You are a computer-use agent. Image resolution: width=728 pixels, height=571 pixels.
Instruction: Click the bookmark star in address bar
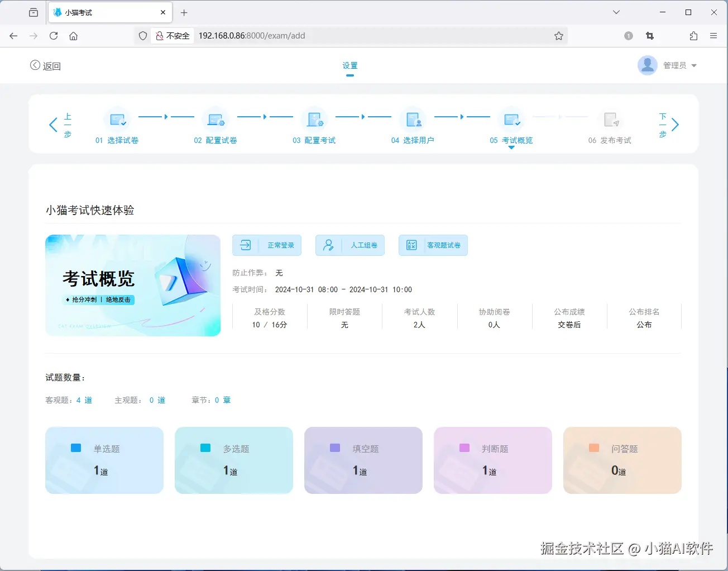558,35
